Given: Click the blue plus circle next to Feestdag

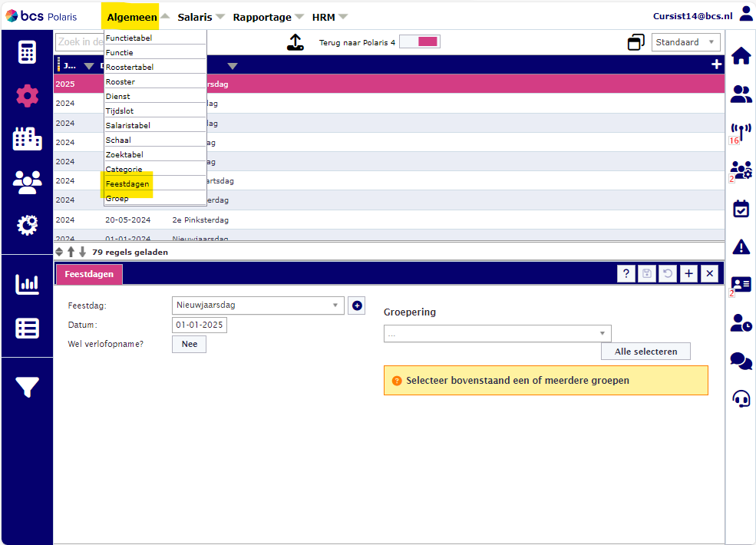Looking at the screenshot, I should pyautogui.click(x=357, y=306).
